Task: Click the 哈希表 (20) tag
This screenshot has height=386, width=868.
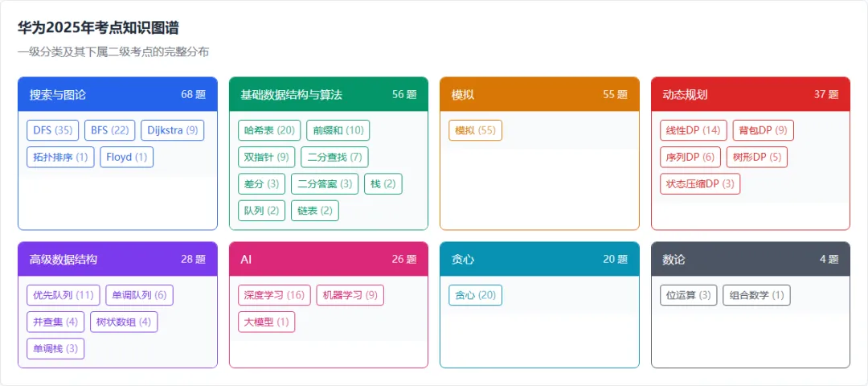Action: pos(269,130)
